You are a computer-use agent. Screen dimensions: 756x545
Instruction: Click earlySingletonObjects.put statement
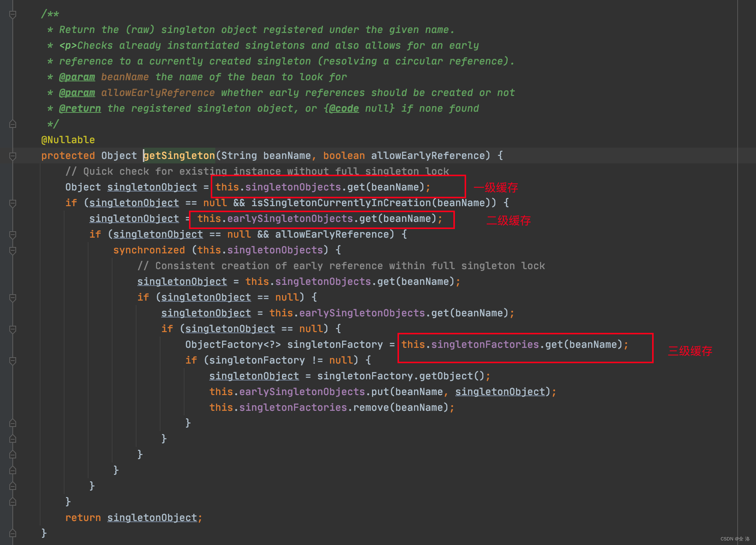(382, 392)
